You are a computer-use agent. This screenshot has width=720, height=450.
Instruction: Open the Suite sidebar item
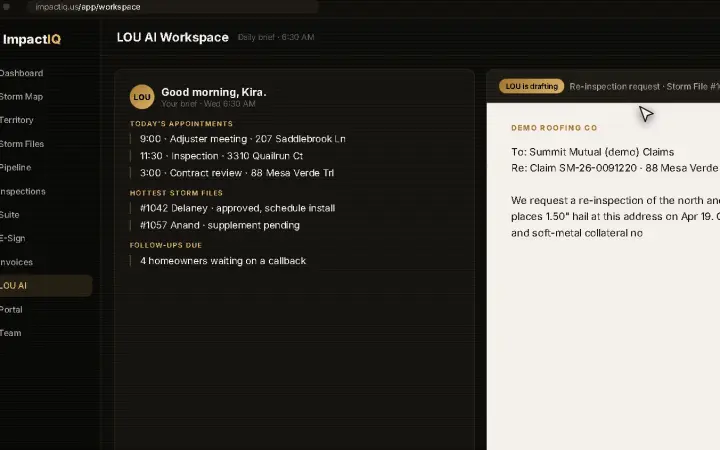[x=10, y=214]
